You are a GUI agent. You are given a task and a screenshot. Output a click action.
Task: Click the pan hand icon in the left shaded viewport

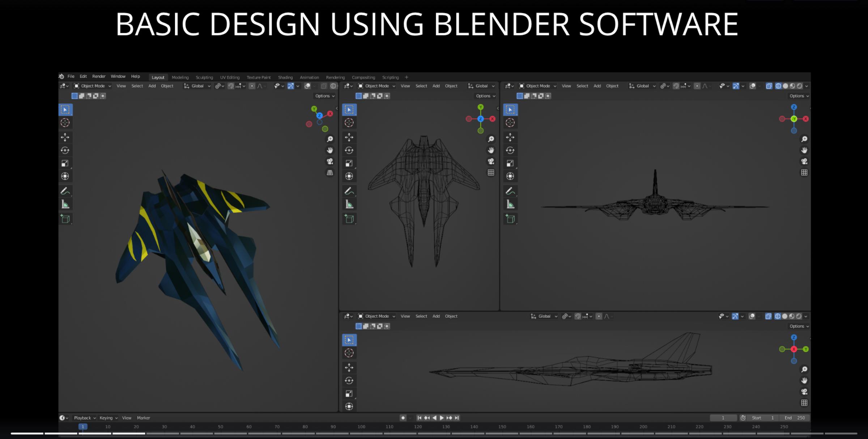[x=330, y=150]
